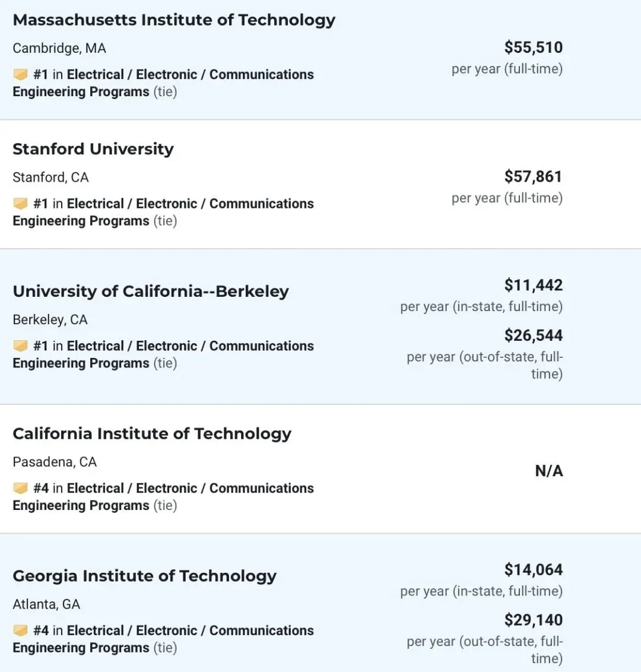Open the California Institute of Technology listing

[x=152, y=434]
